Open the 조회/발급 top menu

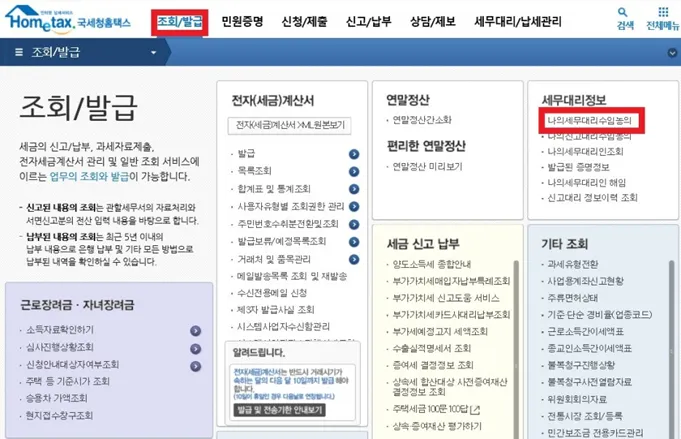click(x=180, y=22)
